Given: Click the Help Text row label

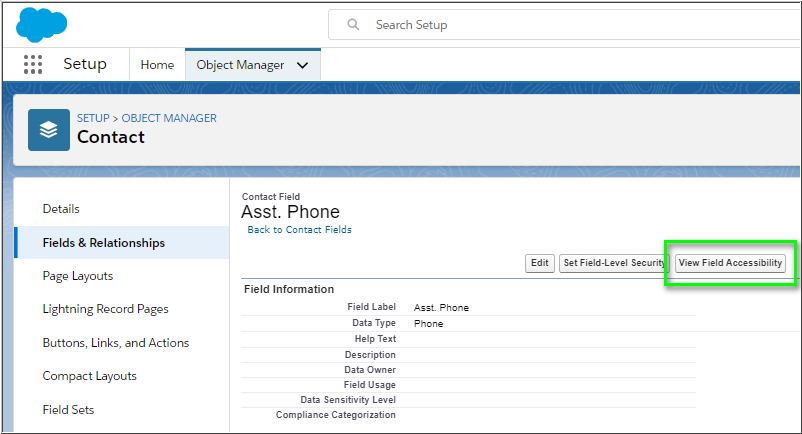Looking at the screenshot, I should click(x=375, y=338).
